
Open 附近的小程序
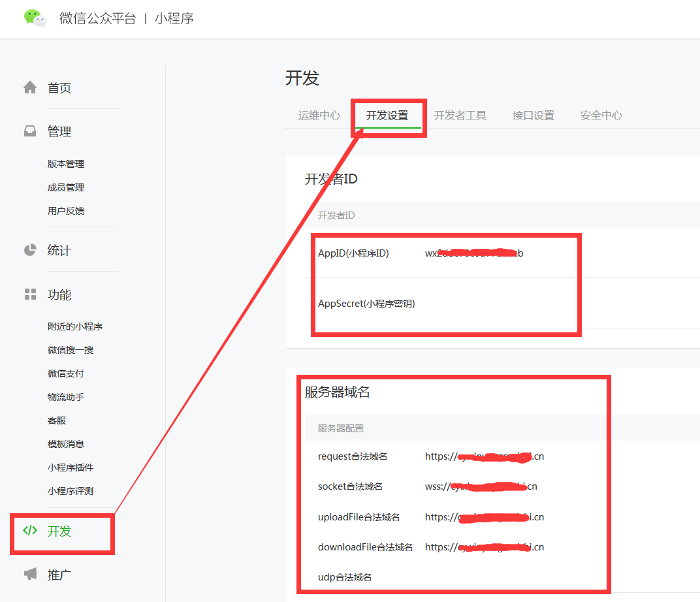tap(75, 326)
